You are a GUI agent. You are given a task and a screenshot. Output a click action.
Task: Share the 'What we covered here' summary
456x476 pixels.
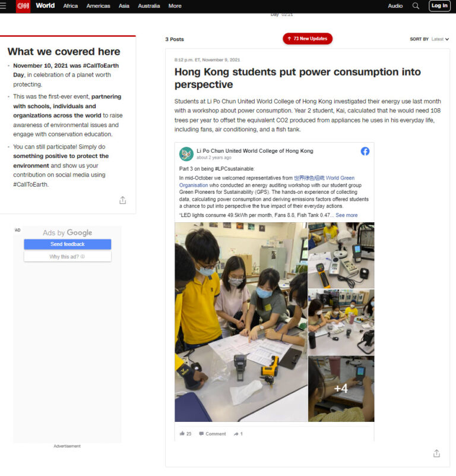(x=122, y=200)
